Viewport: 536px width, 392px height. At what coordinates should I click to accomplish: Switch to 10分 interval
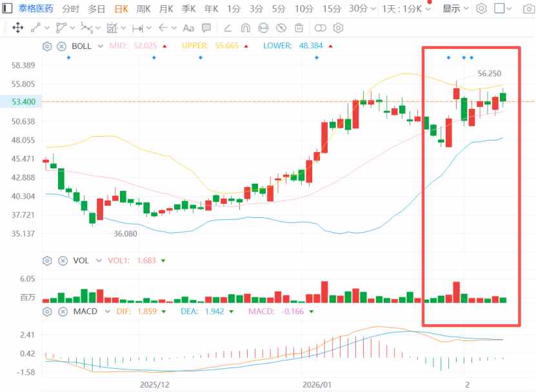pos(304,8)
